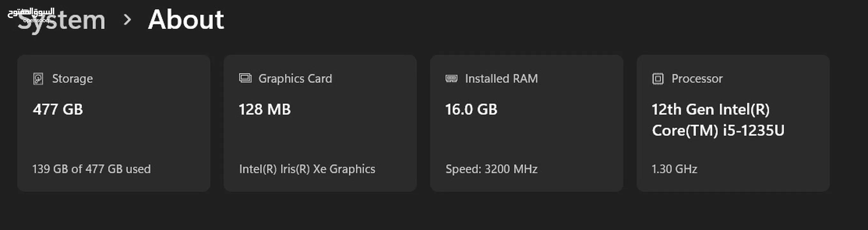The image size is (868, 230).
Task: Select the 16.0 GB RAM value
Action: (x=471, y=110)
